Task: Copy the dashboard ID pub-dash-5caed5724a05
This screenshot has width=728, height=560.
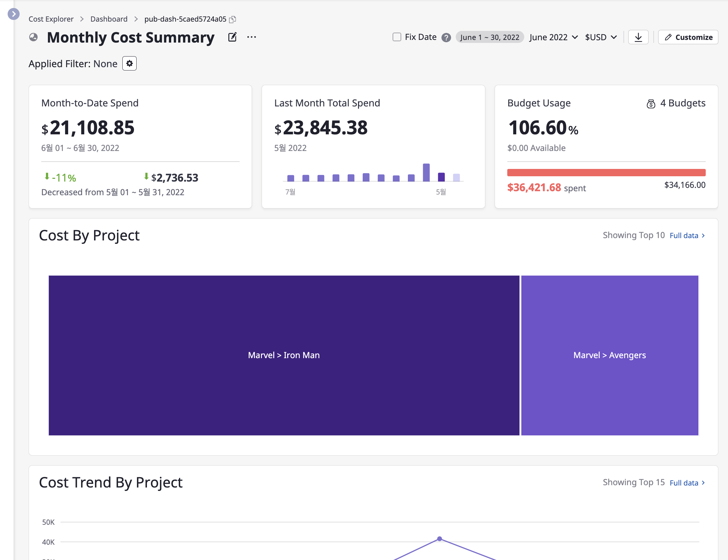Action: point(233,19)
